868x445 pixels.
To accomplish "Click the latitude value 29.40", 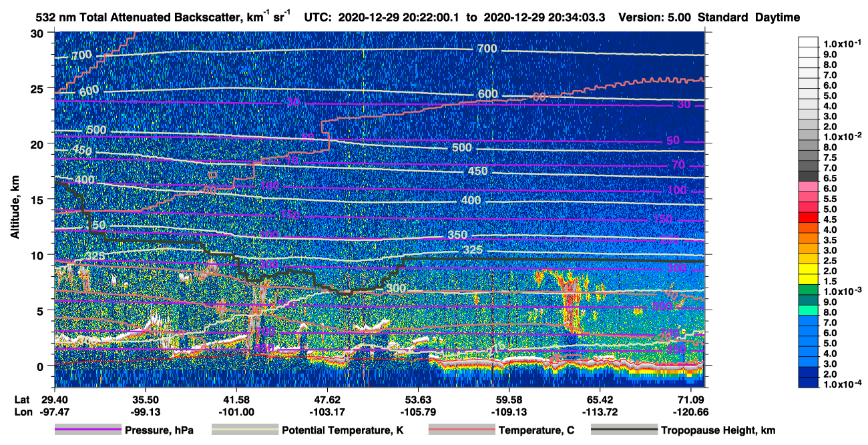I will tap(54, 398).
